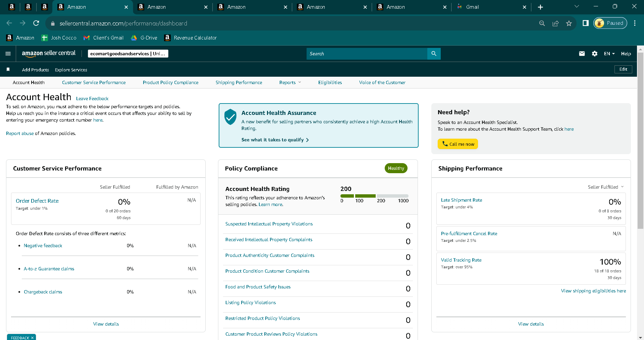
Task: Open the Chrome three-dot menu
Action: click(635, 23)
